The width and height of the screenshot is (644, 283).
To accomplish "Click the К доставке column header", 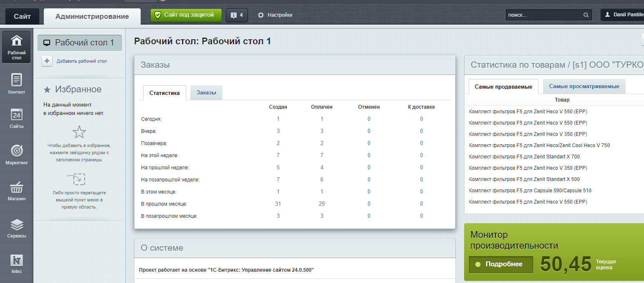I will [422, 107].
